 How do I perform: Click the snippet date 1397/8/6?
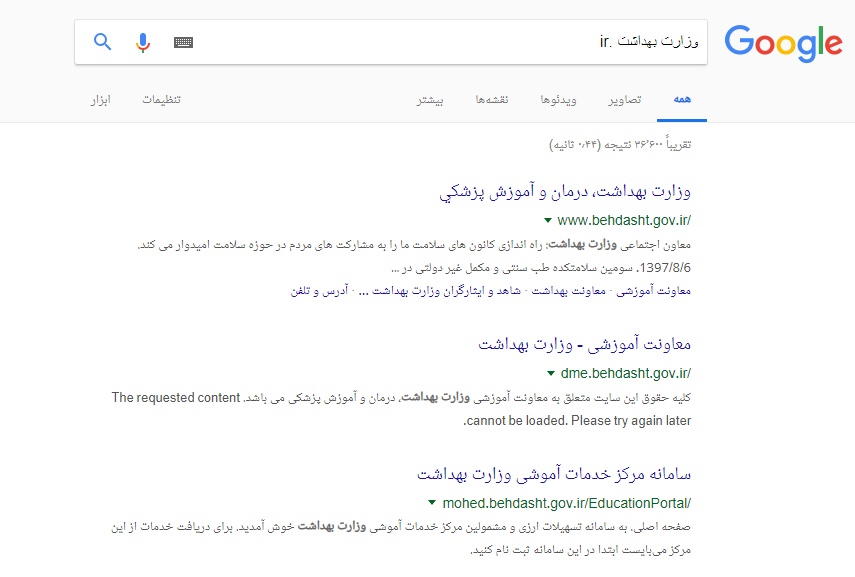[x=664, y=268]
